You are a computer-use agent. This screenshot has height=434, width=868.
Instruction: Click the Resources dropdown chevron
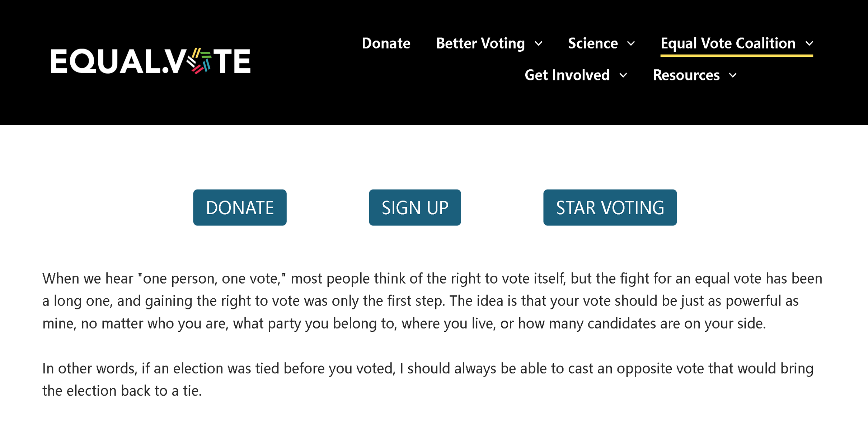733,76
